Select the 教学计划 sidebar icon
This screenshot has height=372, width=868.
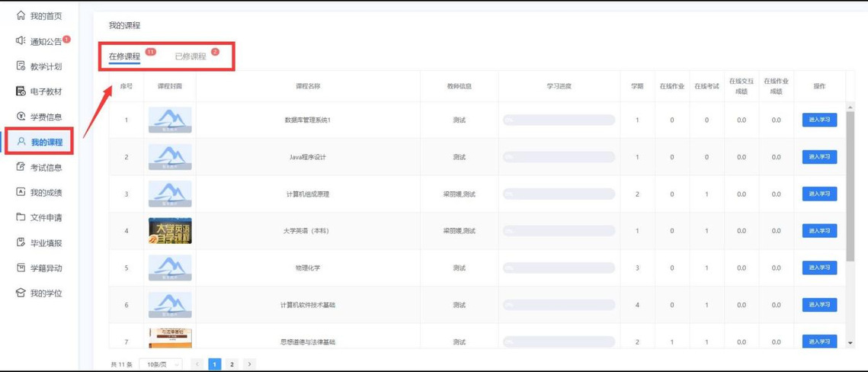click(21, 66)
